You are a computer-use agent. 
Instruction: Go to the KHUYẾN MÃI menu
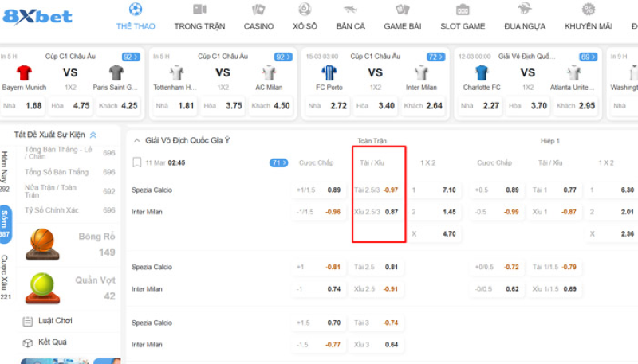click(589, 26)
